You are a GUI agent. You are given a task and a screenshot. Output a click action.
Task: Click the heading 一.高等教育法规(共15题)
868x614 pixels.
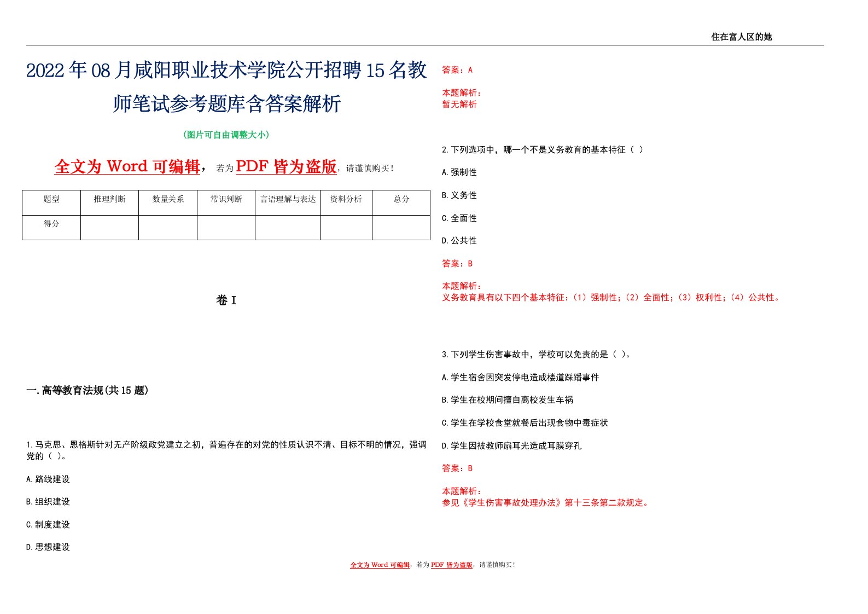tap(88, 390)
